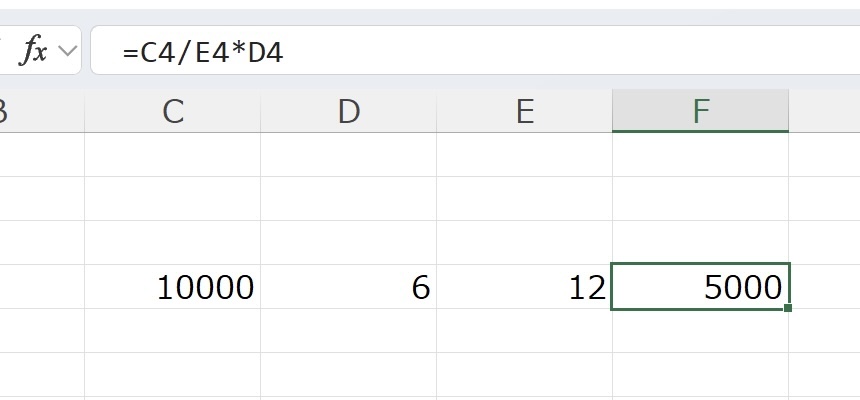Select the empty cell directly above 10000

click(173, 243)
